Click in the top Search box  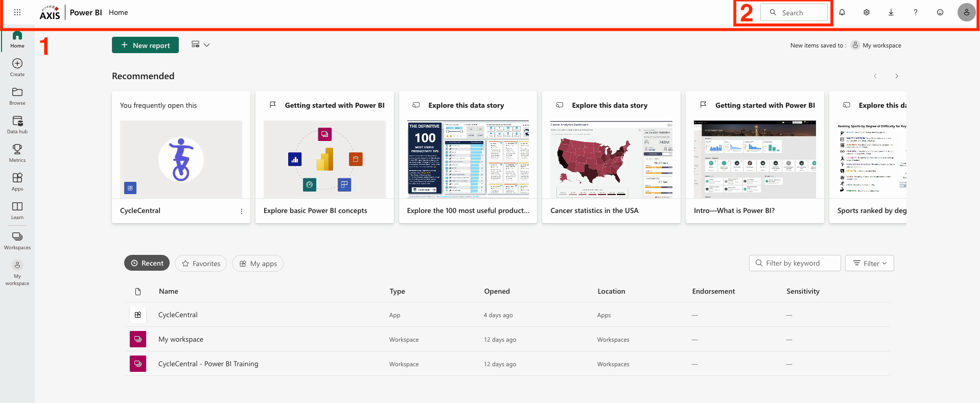click(x=794, y=12)
